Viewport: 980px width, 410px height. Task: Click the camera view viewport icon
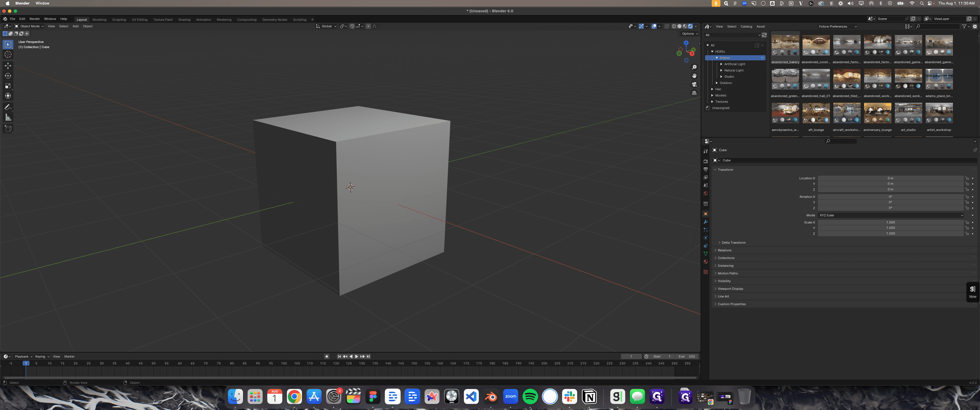pos(694,84)
